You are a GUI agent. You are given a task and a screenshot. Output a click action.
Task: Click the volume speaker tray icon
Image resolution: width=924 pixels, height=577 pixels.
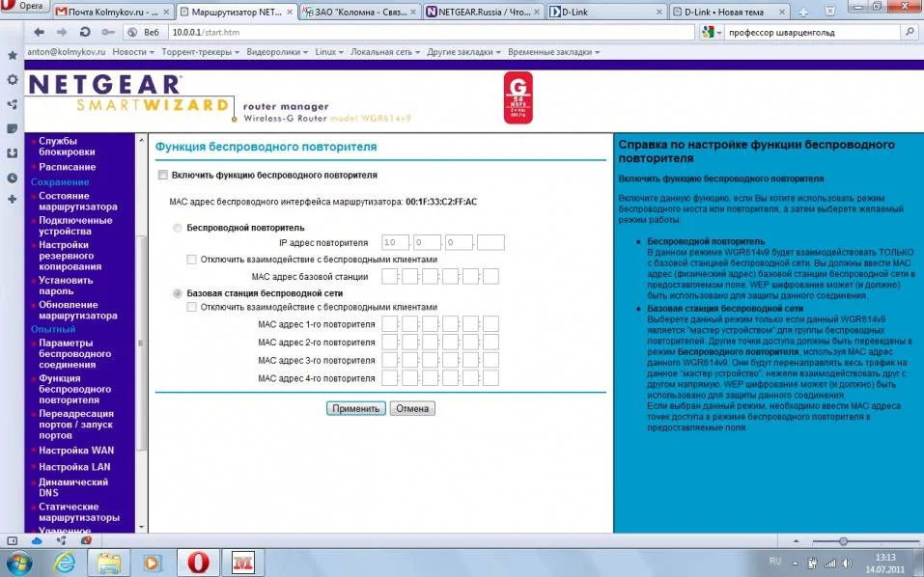click(x=848, y=563)
